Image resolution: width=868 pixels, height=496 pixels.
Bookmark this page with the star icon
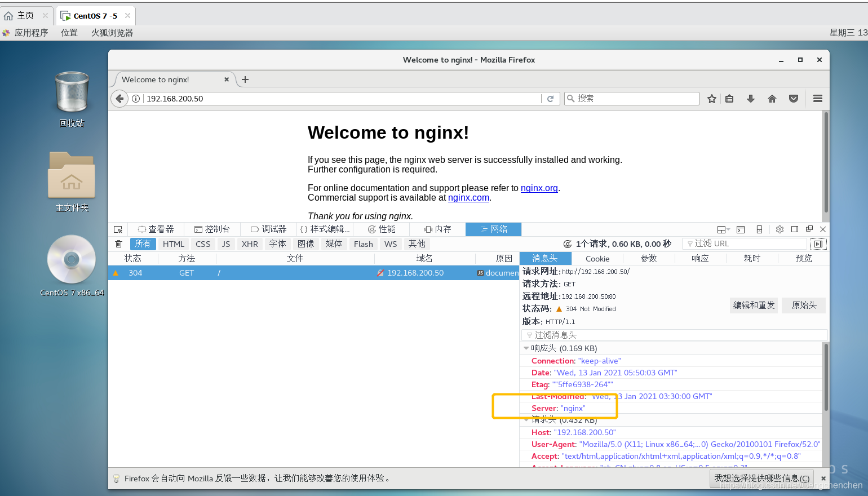click(712, 99)
